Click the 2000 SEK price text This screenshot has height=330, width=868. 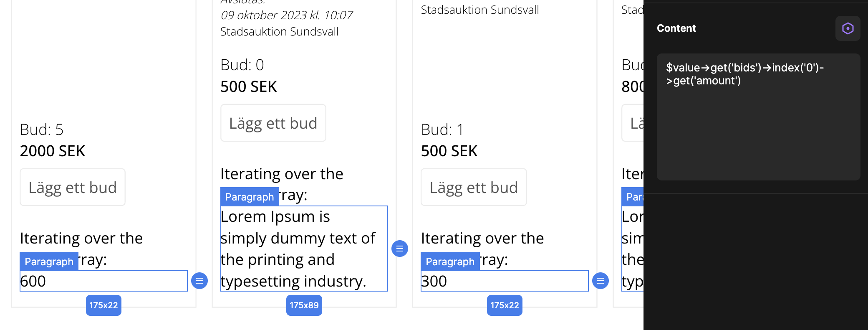click(x=53, y=151)
